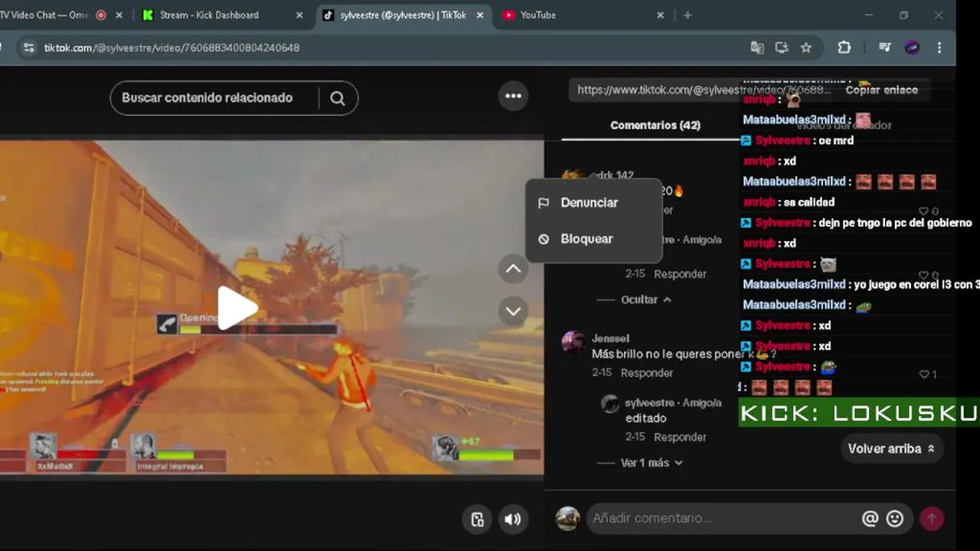Click Copiar enlace button
980x551 pixels.
pyautogui.click(x=881, y=90)
